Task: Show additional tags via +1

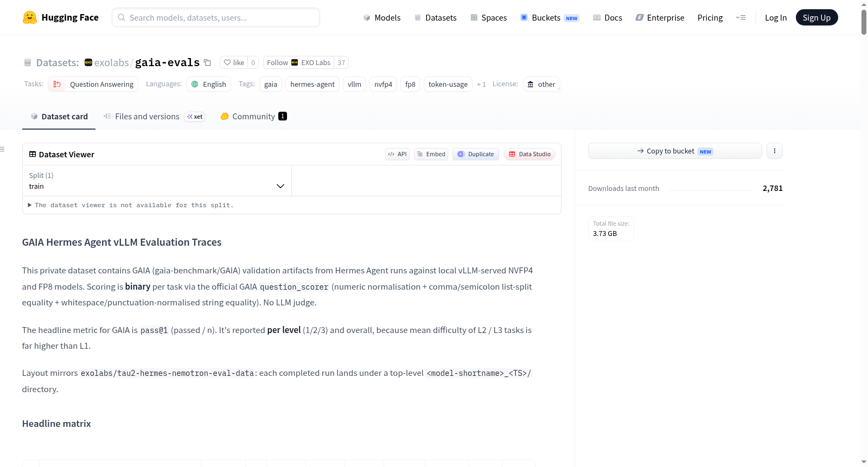Action: 481,84
